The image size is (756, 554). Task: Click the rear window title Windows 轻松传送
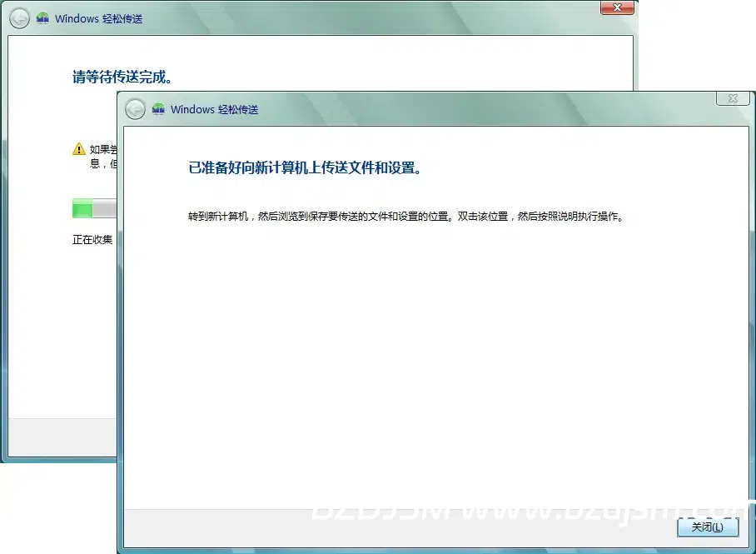(x=99, y=19)
